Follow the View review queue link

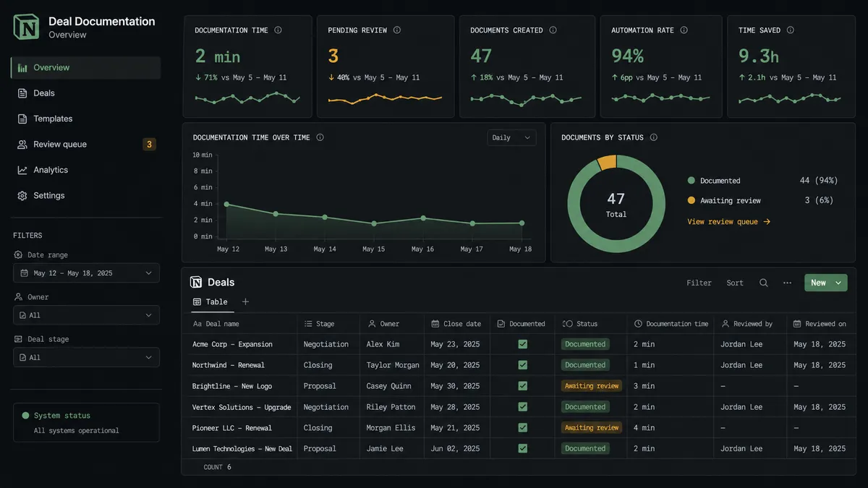click(x=728, y=222)
